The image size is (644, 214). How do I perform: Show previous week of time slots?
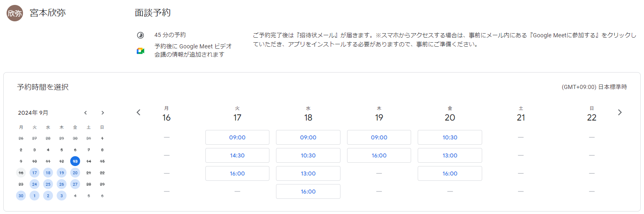tap(138, 112)
